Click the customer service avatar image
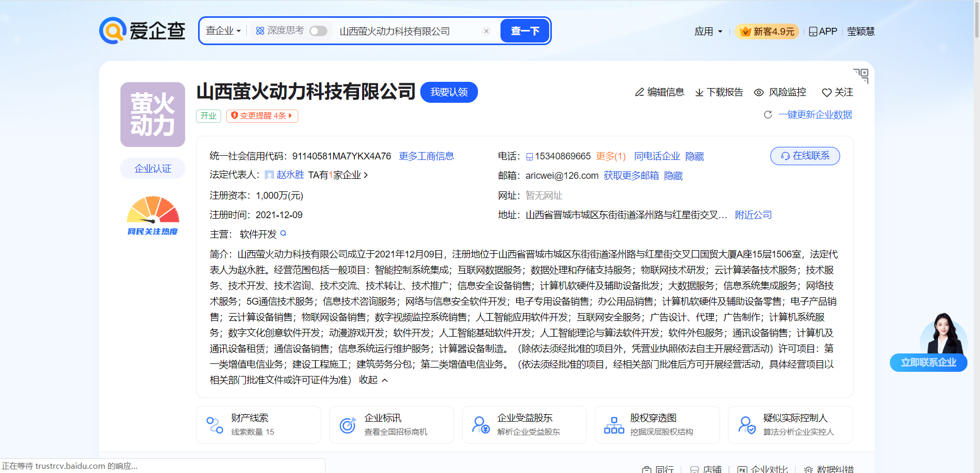Viewport: 980px width, 473px height. 943,334
